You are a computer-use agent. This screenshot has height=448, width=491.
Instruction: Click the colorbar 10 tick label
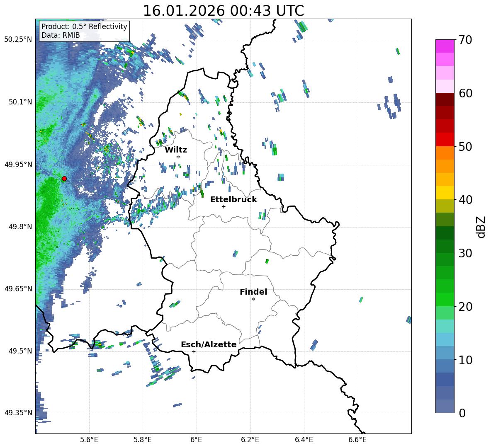click(466, 360)
